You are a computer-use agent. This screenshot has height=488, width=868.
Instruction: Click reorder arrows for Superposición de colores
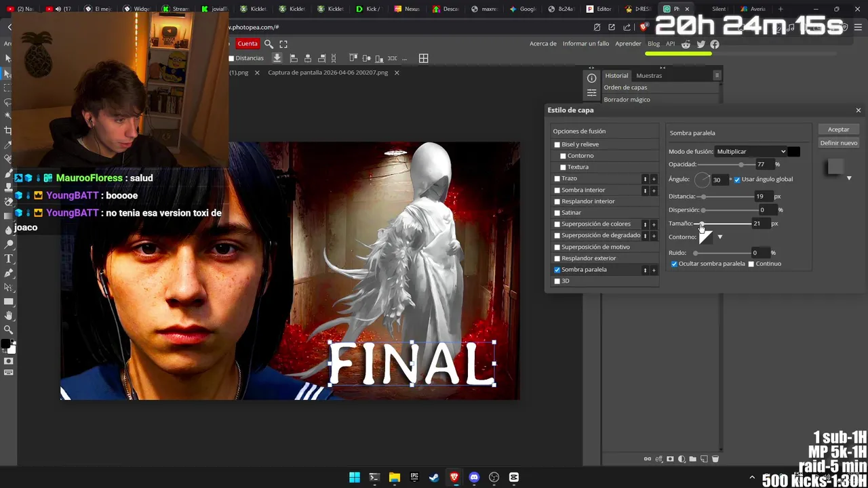pos(645,224)
